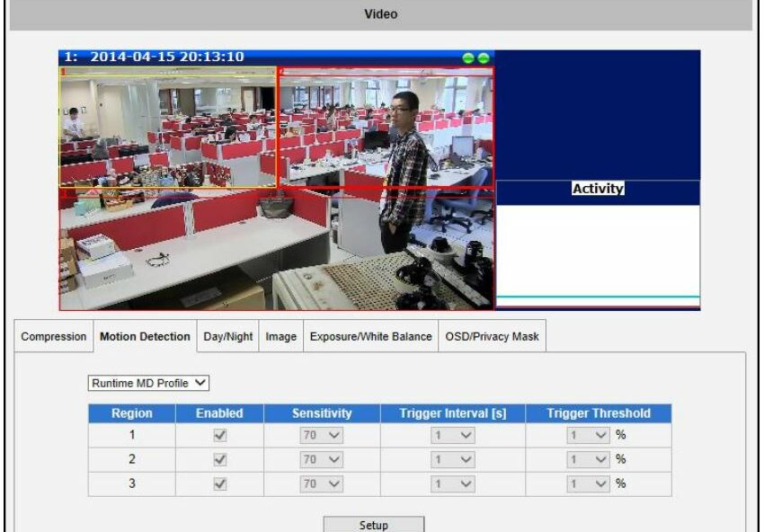
Task: Switch to the Exposure/White Balance tab
Action: pyautogui.click(x=371, y=336)
